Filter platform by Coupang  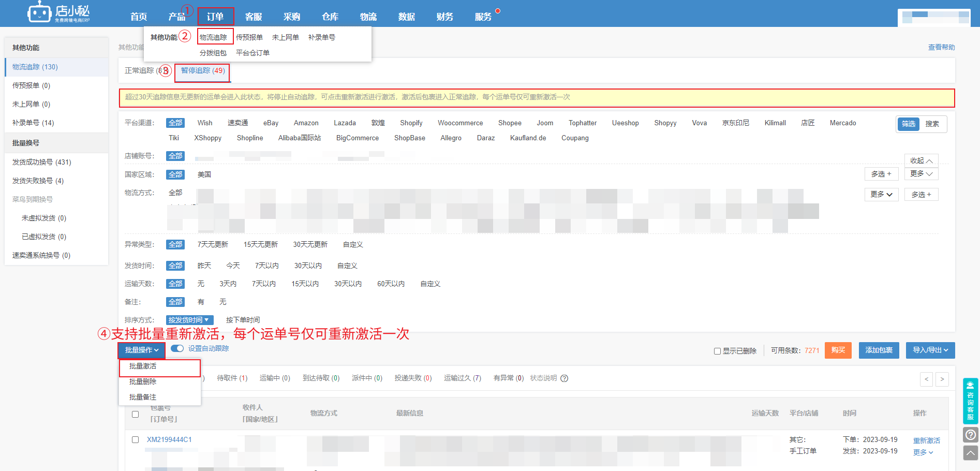pos(575,138)
